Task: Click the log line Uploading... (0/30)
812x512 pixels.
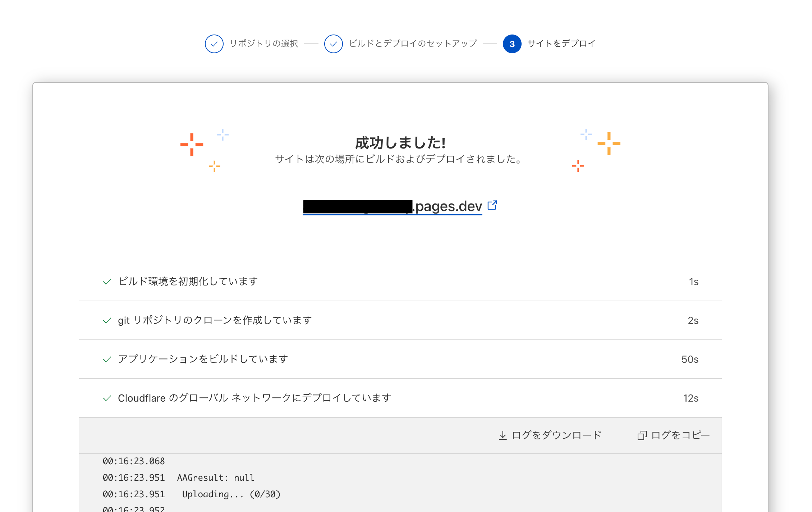Action: (231, 494)
